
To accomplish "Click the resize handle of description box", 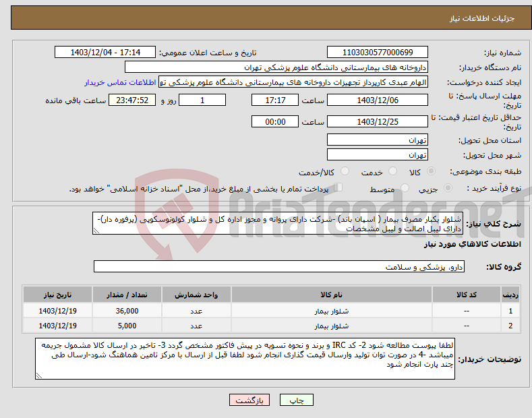I will point(96,231).
